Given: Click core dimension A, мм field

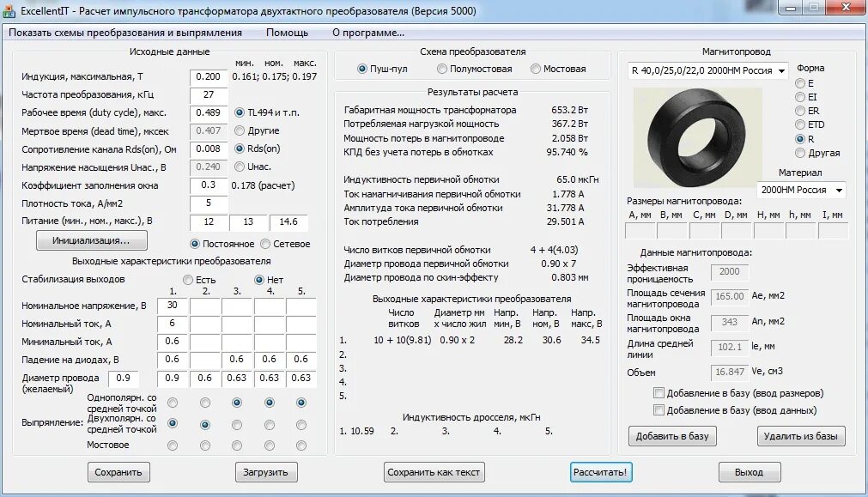Looking at the screenshot, I should pos(640,231).
